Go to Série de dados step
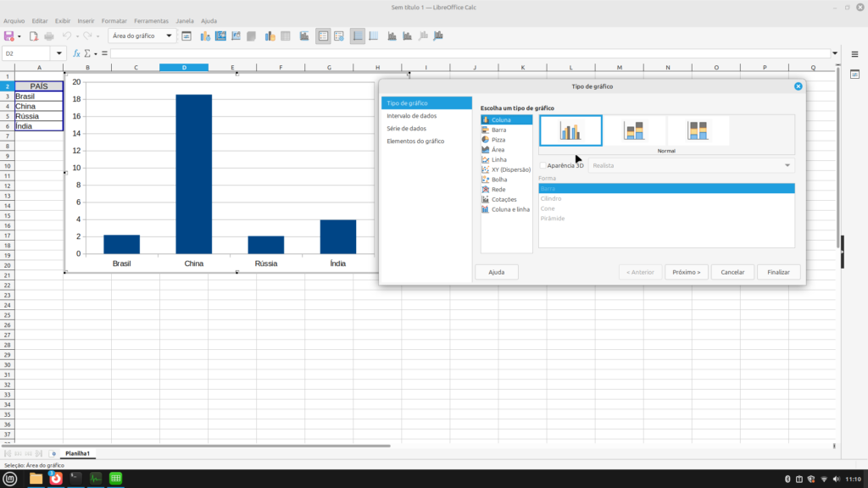 point(406,129)
